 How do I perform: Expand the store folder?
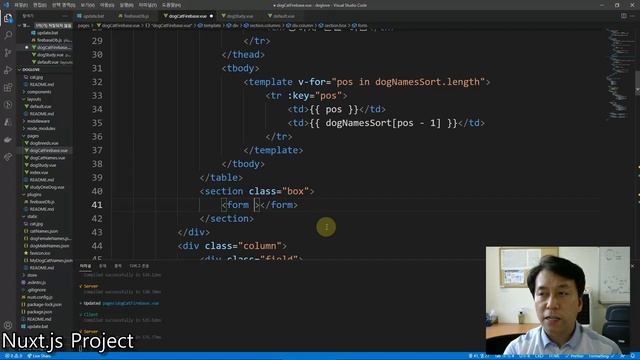[x=32, y=276]
